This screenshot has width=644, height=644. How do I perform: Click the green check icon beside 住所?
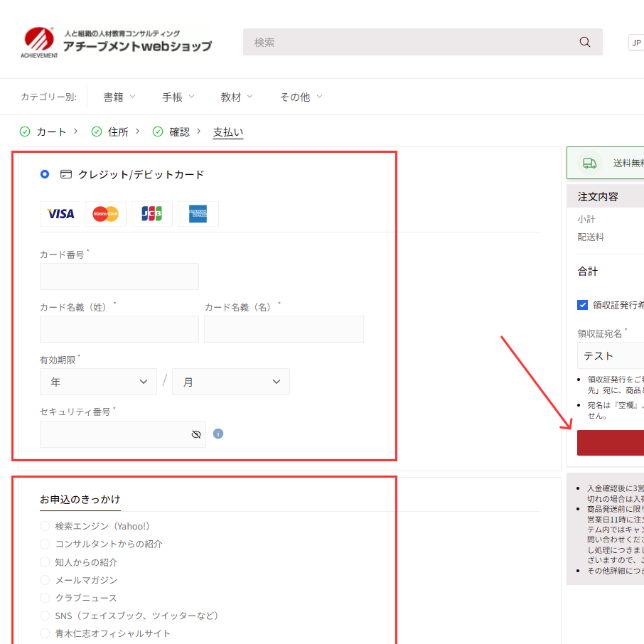(x=97, y=132)
